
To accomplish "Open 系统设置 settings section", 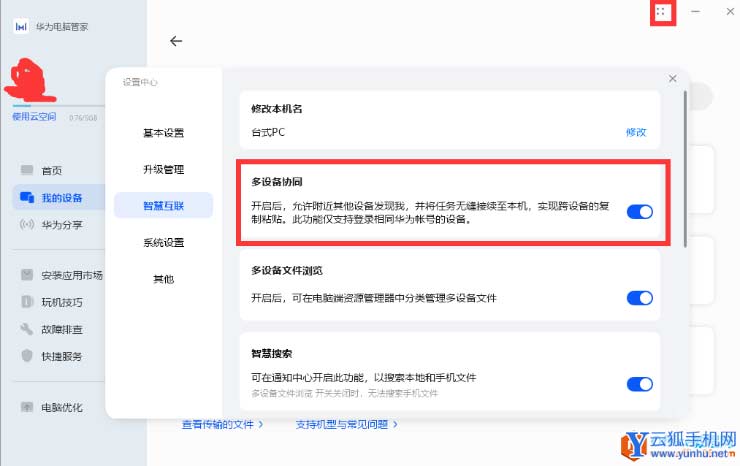I will point(163,242).
